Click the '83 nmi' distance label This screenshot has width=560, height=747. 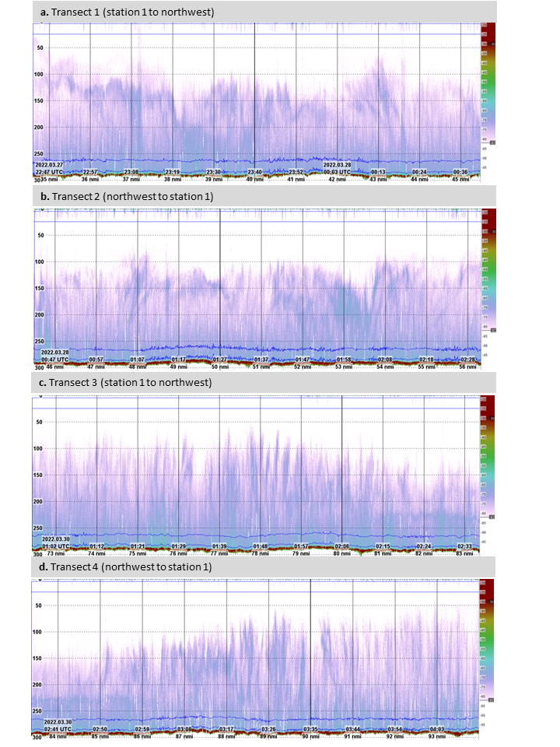[x=465, y=553]
